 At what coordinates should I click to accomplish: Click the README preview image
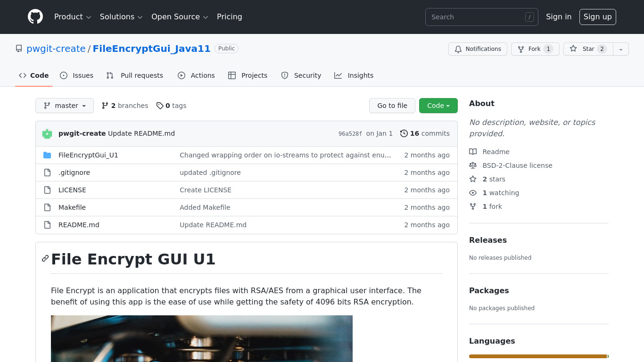point(202,338)
